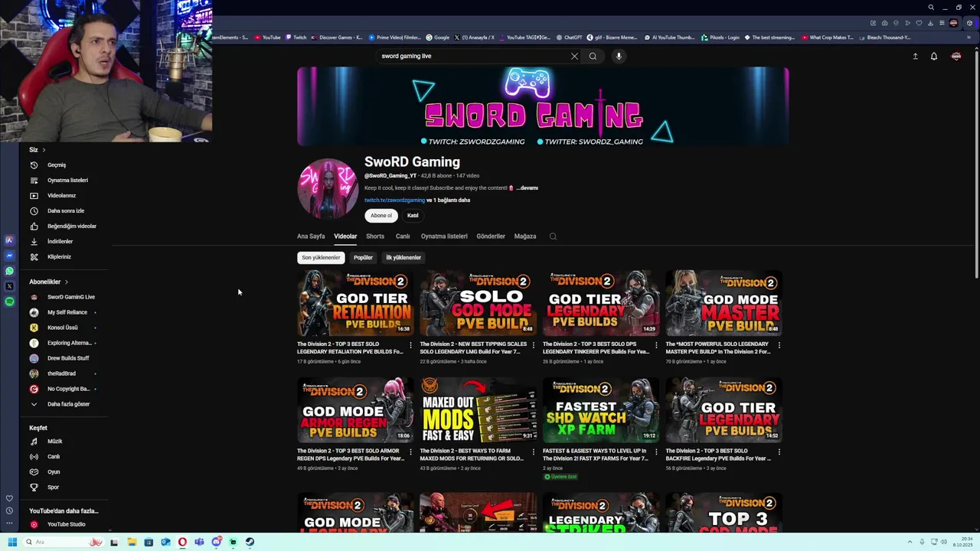Switch to the Ana Sayfa channel tab
Viewport: 980px width, 551px height.
pos(311,236)
